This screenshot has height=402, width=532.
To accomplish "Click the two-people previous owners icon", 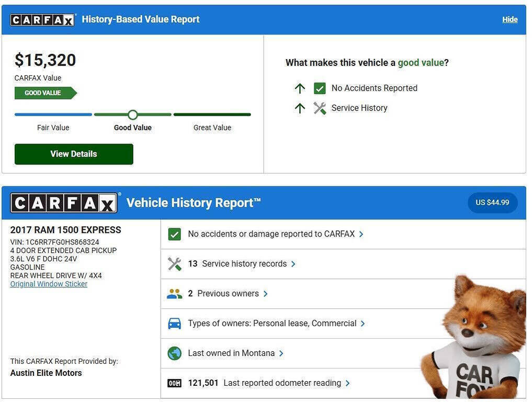I will pos(174,294).
